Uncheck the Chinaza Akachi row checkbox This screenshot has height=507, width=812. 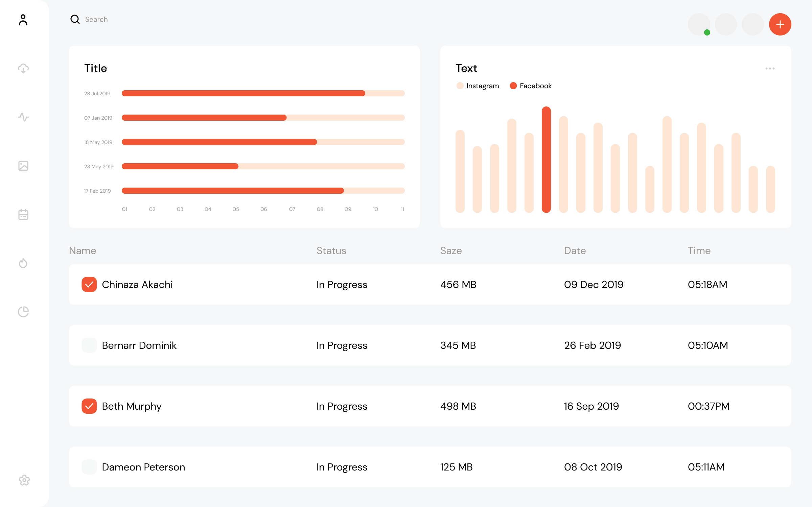pos(89,285)
